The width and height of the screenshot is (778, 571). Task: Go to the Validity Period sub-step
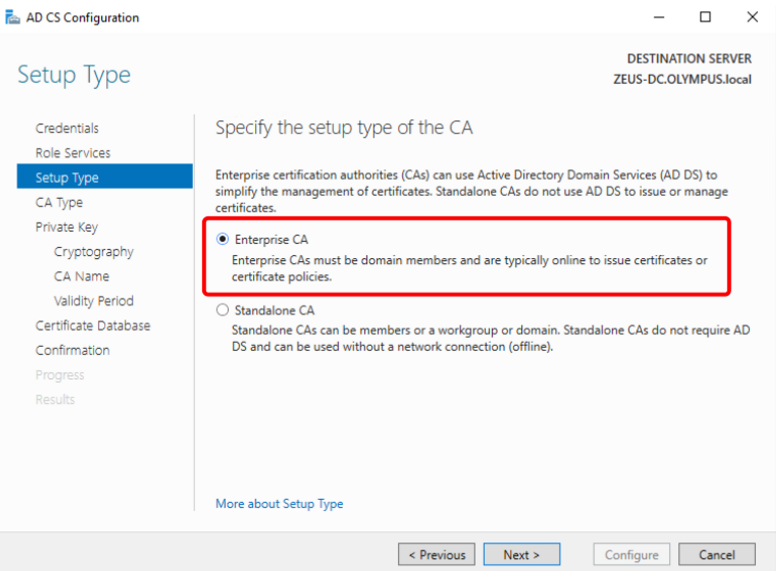[93, 301]
